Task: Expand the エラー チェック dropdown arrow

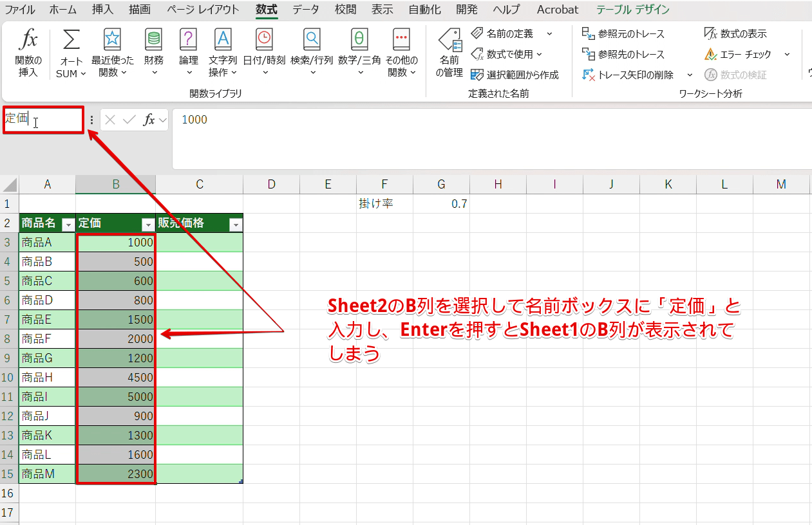Action: [787, 54]
